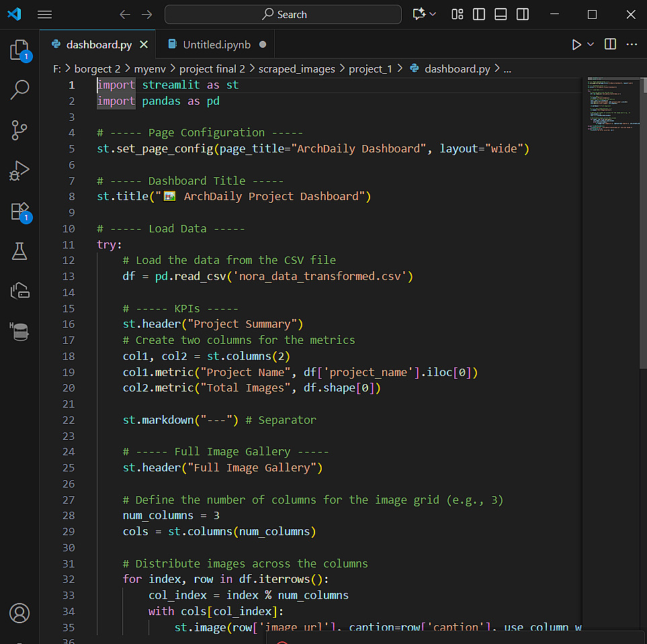647x644 pixels.
Task: Open the Run and Debug view
Action: click(19, 171)
